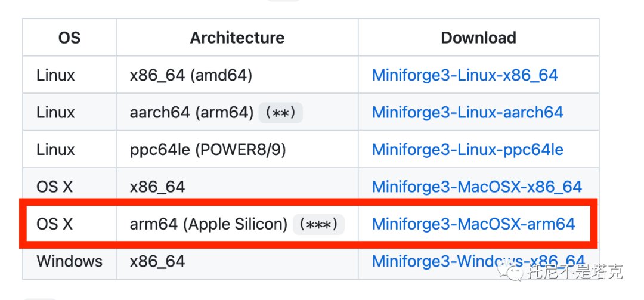Viewport: 644px width, 300px height.
Task: Click the Architecture column header
Action: pyautogui.click(x=237, y=38)
